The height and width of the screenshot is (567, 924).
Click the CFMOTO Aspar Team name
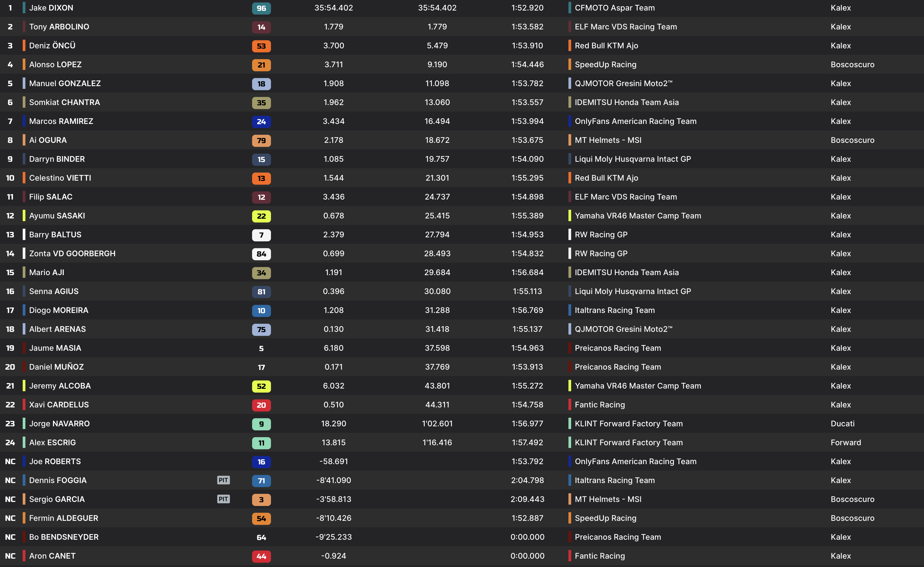coord(614,8)
